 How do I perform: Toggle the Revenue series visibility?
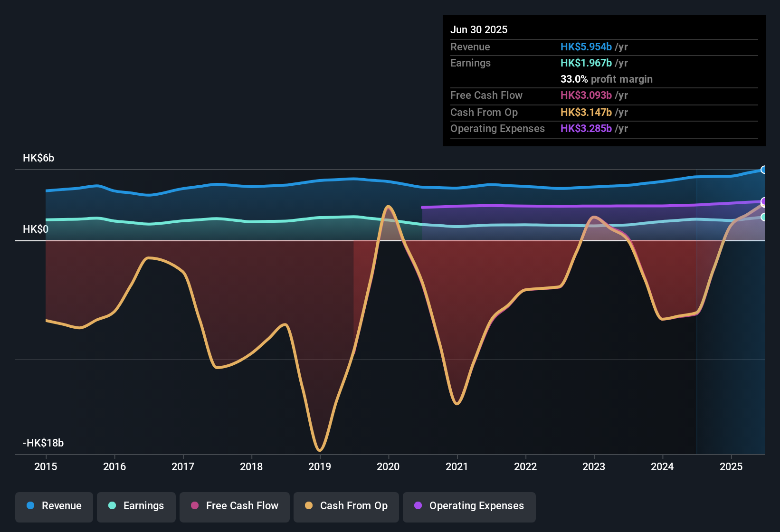[54, 506]
